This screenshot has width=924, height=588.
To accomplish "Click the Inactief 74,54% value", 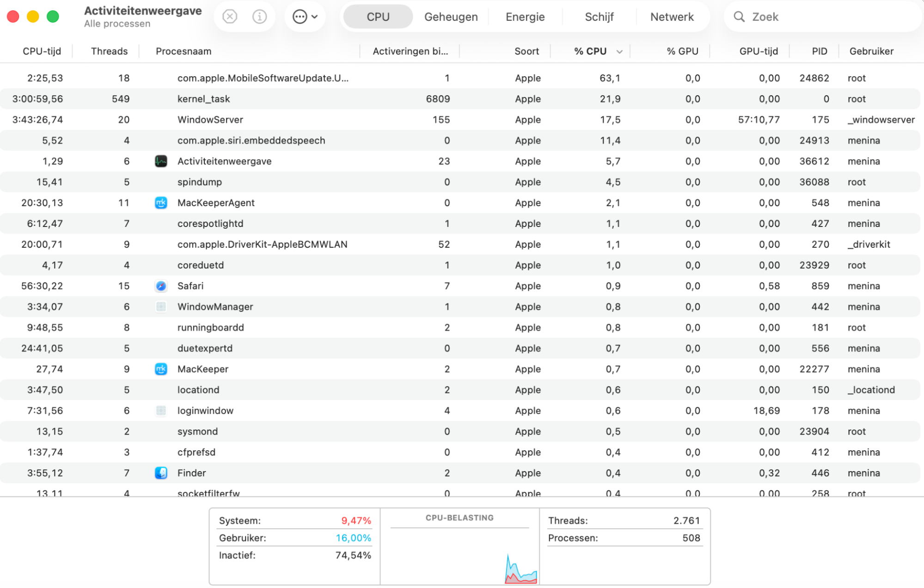I will (x=354, y=556).
